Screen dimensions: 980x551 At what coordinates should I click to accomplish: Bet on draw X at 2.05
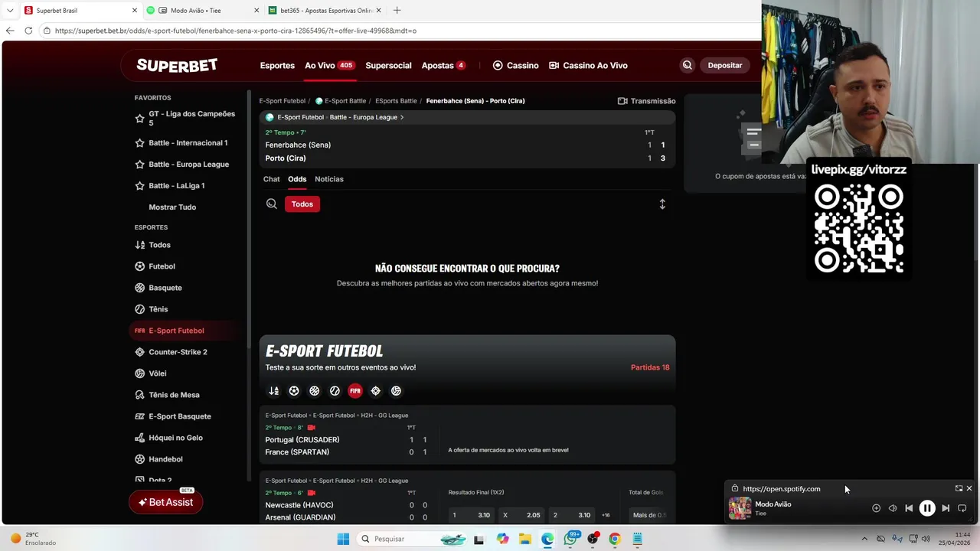point(521,515)
